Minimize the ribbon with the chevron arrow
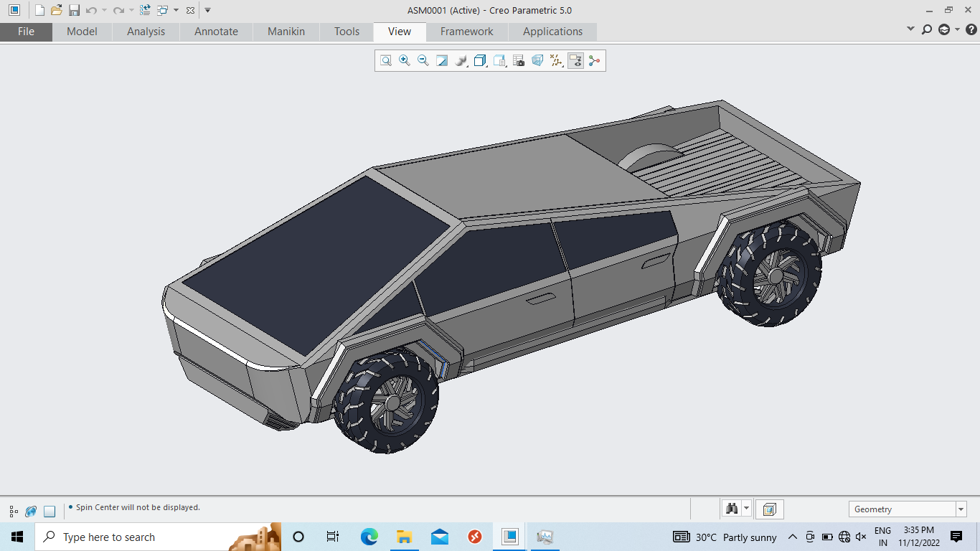This screenshot has width=980, height=551. point(911,29)
